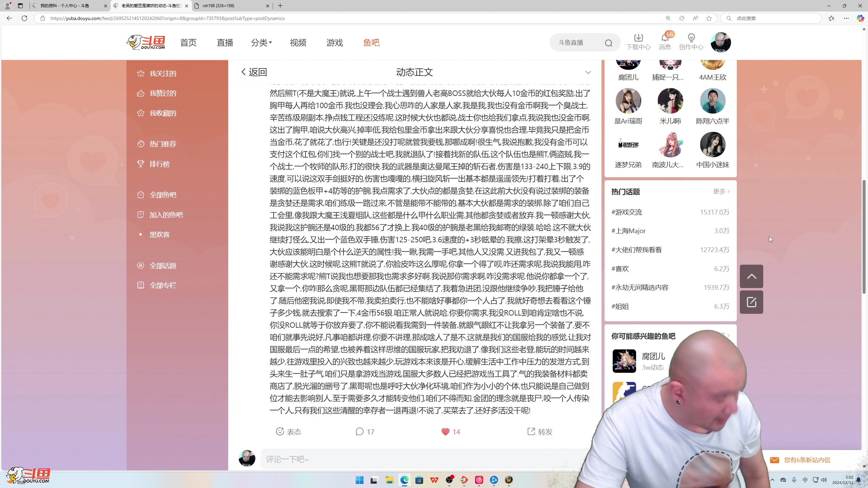Refresh the browser page
Viewport: 868px width, 488px height.
tap(24, 18)
